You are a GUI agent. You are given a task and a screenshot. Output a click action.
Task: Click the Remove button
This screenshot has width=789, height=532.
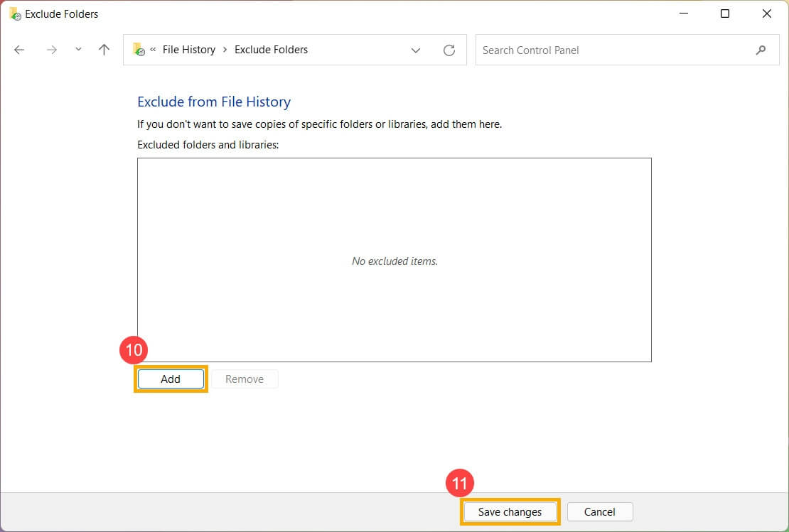point(245,379)
